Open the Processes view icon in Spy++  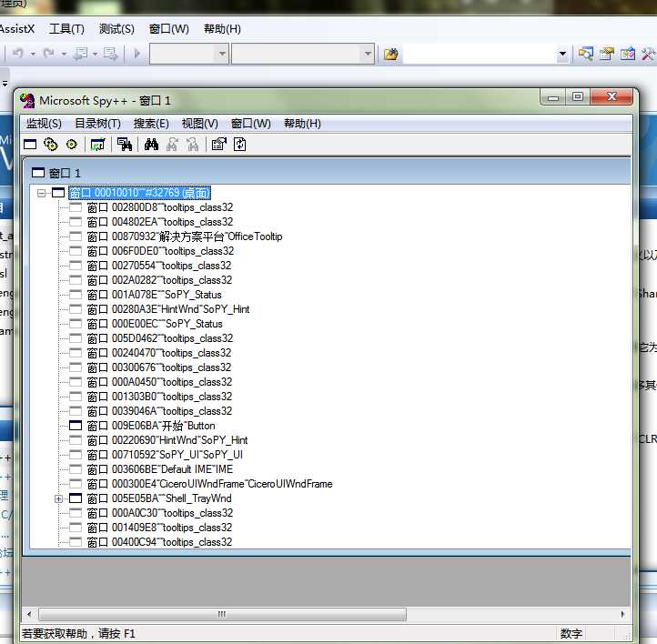click(x=51, y=145)
